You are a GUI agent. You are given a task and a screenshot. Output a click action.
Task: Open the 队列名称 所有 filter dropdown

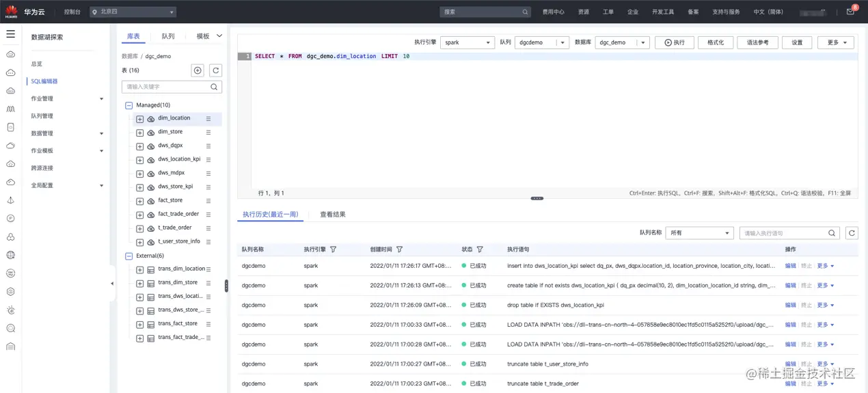[699, 233]
